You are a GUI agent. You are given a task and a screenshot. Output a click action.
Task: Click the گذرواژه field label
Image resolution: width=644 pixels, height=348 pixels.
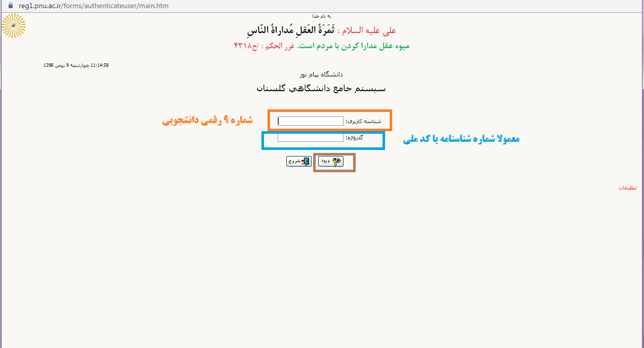(362, 138)
